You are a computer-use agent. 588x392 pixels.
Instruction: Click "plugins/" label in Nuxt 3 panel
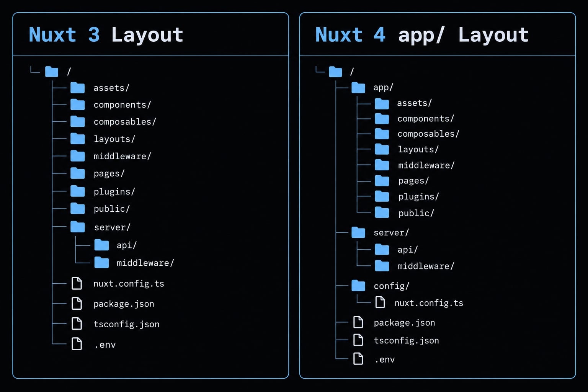tap(114, 191)
